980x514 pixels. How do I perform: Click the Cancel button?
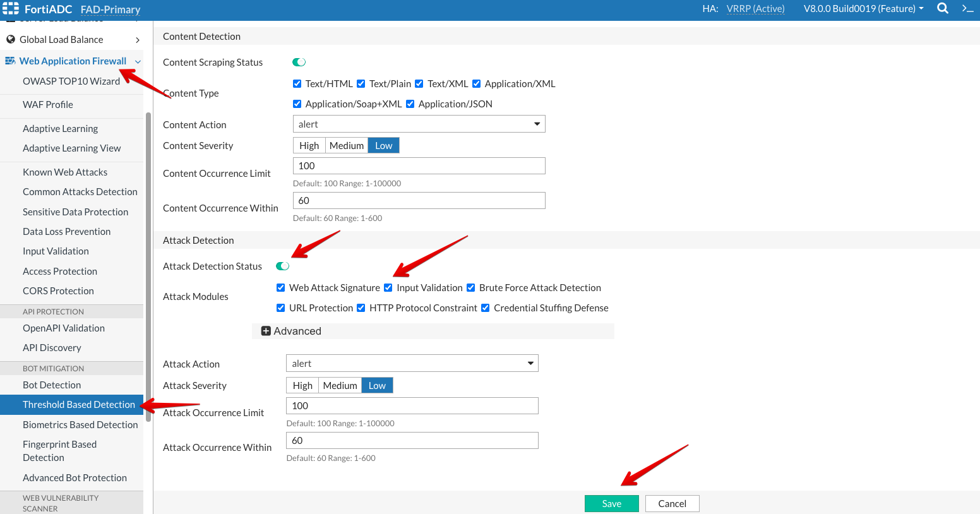point(672,503)
